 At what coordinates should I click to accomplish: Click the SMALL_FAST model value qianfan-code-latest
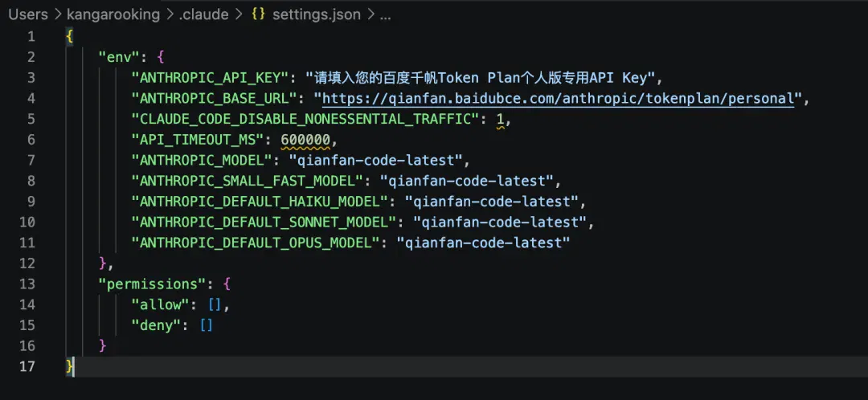click(467, 181)
